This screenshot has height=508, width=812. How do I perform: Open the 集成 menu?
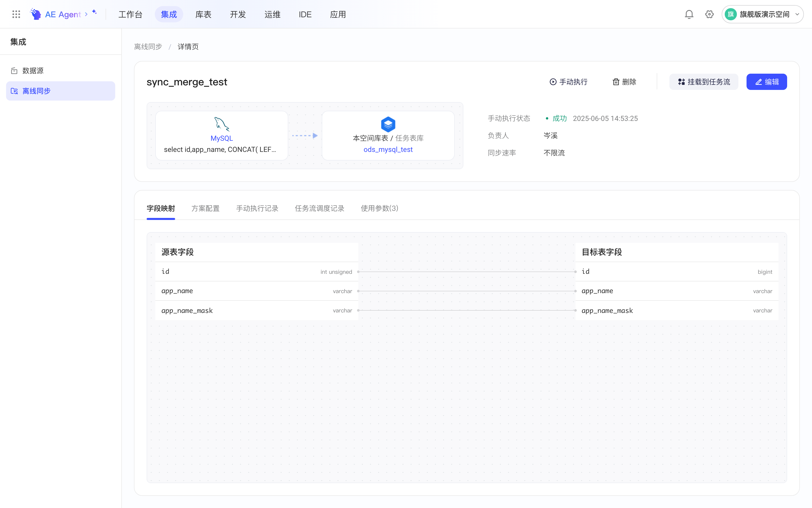coord(169,14)
